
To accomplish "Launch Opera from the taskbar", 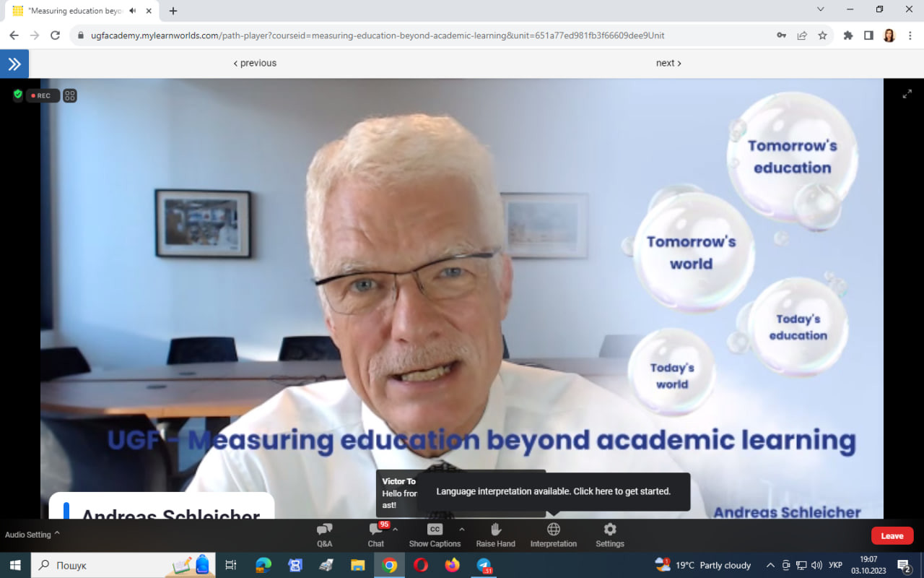I will click(x=420, y=565).
